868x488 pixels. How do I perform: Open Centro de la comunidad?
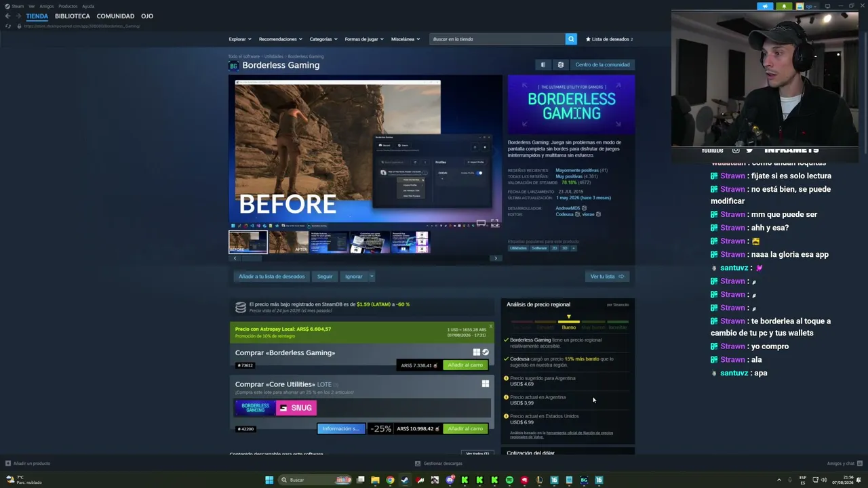603,65
